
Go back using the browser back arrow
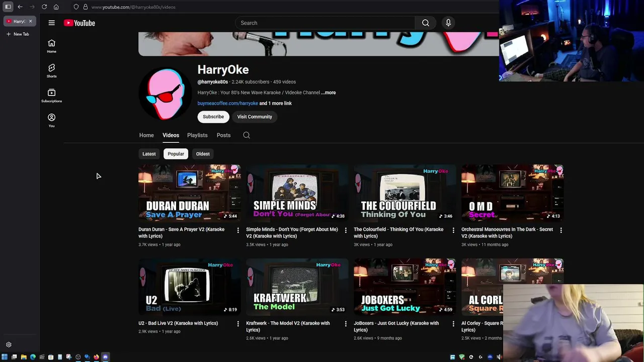(x=20, y=7)
